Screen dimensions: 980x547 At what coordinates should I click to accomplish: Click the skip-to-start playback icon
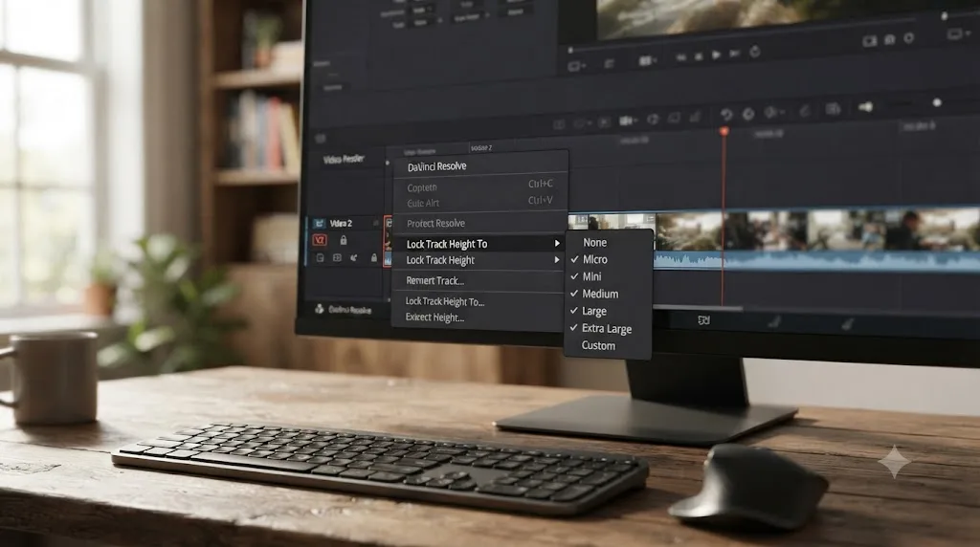pos(680,58)
